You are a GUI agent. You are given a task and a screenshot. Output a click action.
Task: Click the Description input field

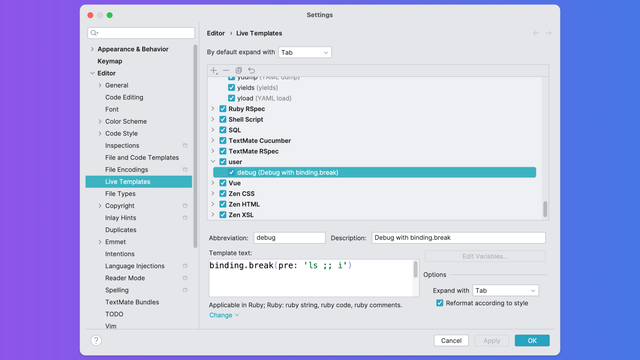pyautogui.click(x=458, y=238)
